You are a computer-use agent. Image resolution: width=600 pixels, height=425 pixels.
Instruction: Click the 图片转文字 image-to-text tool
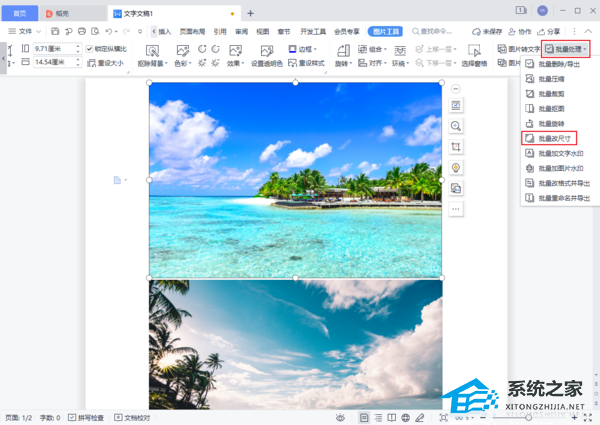coord(519,49)
